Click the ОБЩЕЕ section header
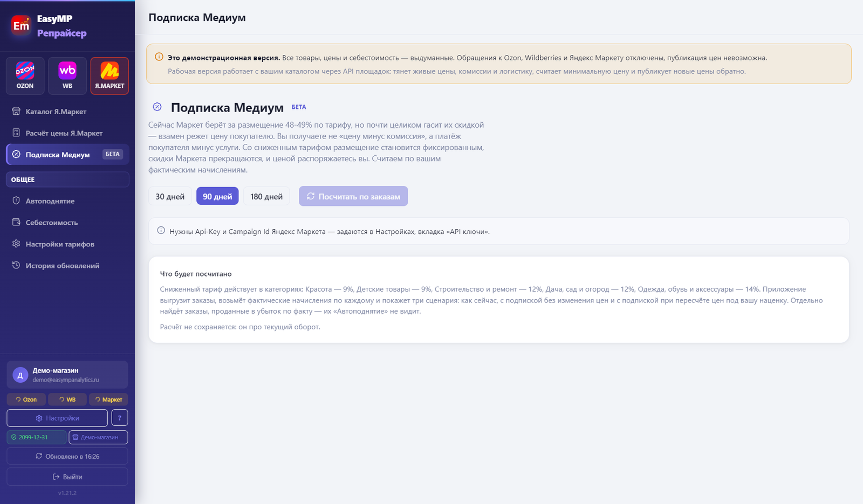 tap(67, 179)
